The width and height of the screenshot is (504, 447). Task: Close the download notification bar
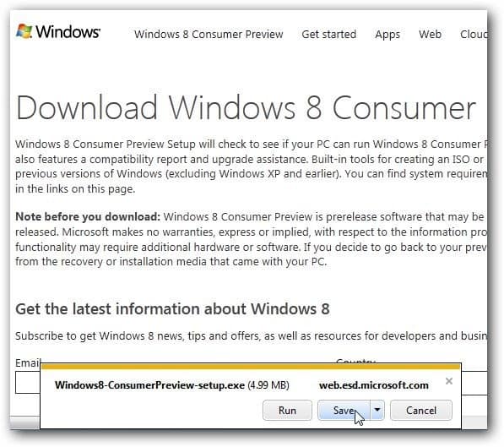point(449,381)
